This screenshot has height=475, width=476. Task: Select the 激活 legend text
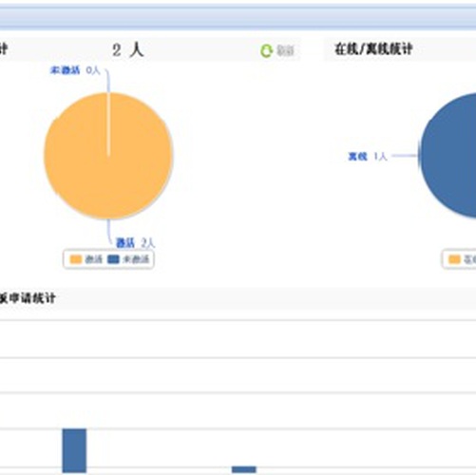(x=94, y=259)
